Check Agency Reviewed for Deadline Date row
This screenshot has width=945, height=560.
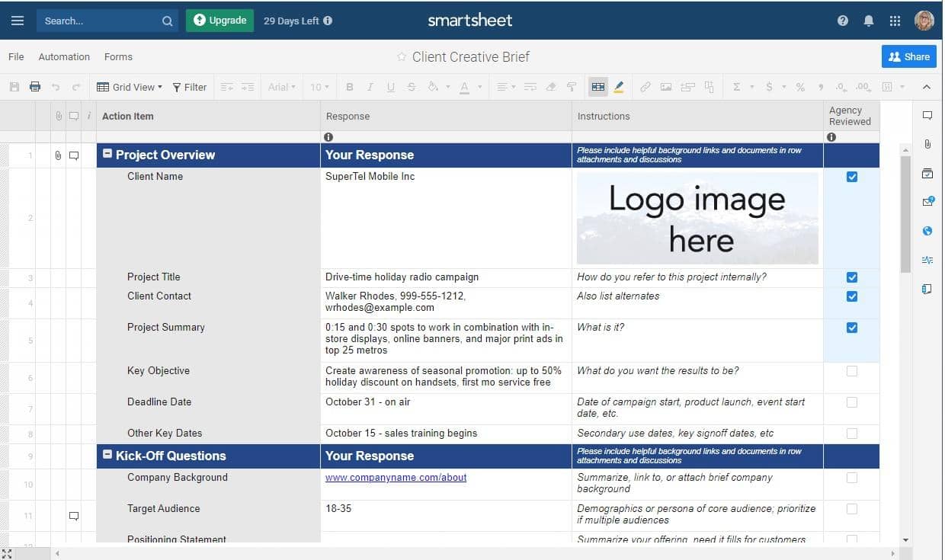[x=852, y=402]
